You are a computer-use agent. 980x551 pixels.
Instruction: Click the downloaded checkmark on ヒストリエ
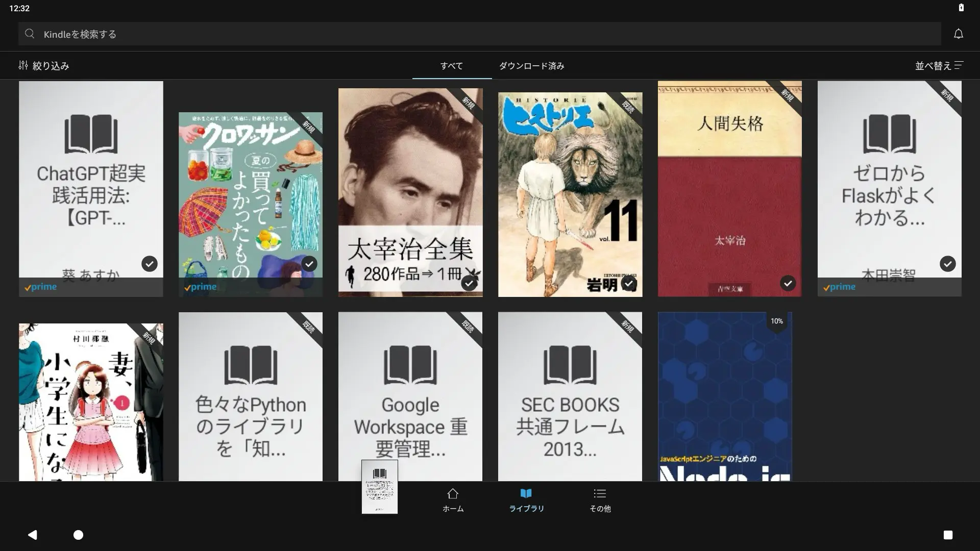pos(629,283)
